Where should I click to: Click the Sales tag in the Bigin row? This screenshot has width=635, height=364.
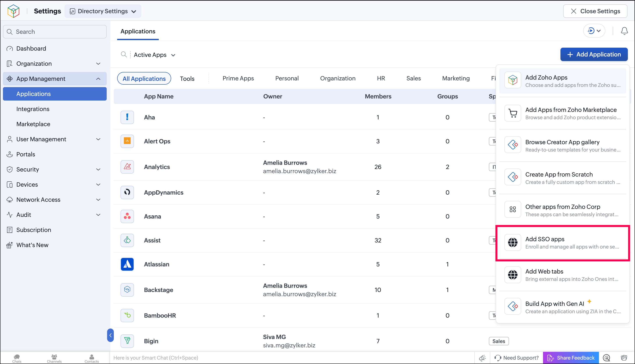pyautogui.click(x=499, y=341)
